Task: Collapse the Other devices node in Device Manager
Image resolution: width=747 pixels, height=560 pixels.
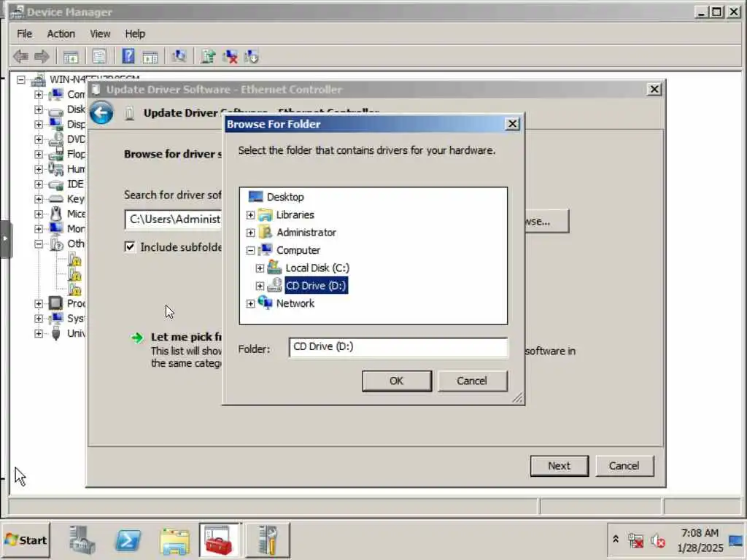Action: [39, 244]
